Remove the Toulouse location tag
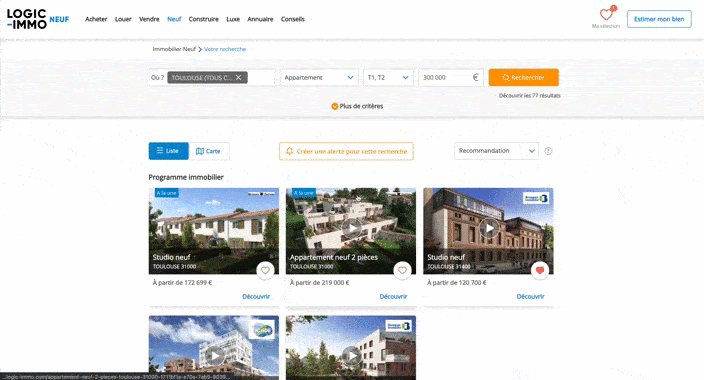This screenshot has height=380, width=704. 238,77
